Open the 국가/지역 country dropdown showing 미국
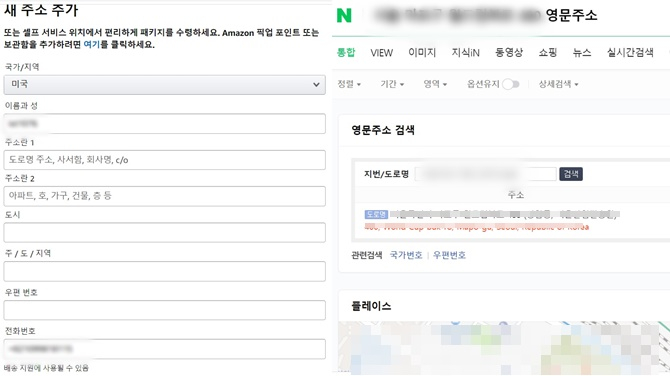Image resolution: width=670 pixels, height=376 pixels. pyautogui.click(x=165, y=85)
